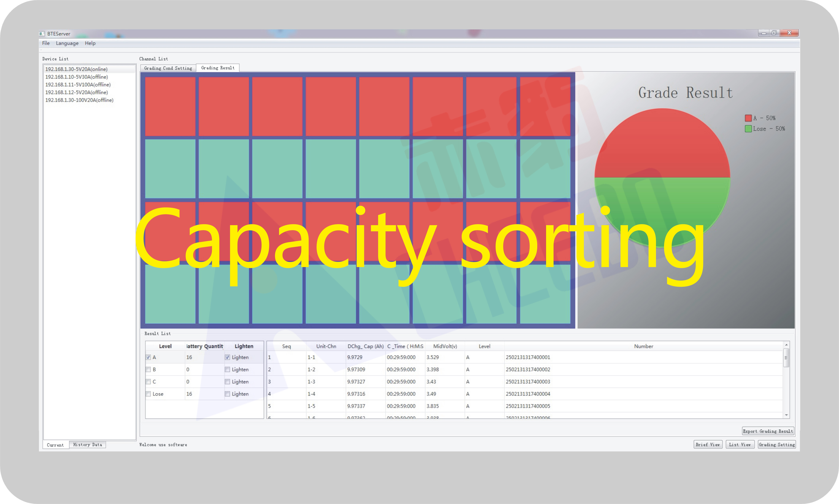Switch to Grading Cond Setting tab
The height and width of the screenshot is (504, 839).
pyautogui.click(x=168, y=68)
